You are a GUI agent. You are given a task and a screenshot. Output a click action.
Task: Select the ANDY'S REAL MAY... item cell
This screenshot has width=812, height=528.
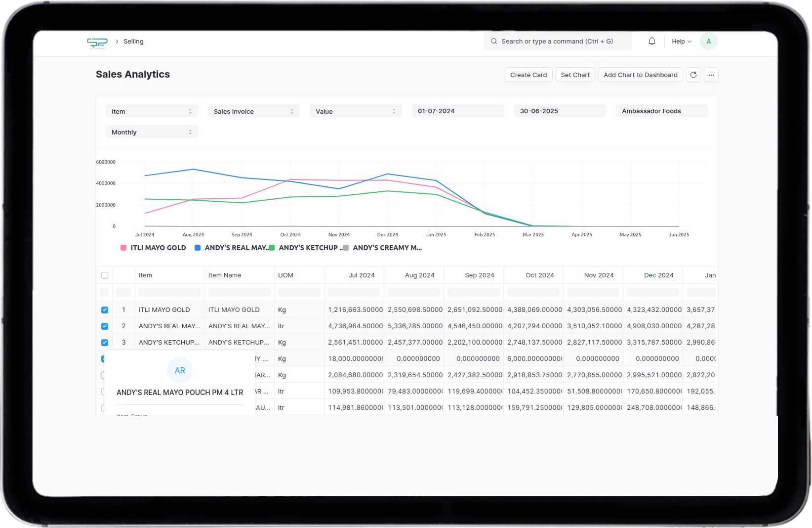[x=170, y=326]
